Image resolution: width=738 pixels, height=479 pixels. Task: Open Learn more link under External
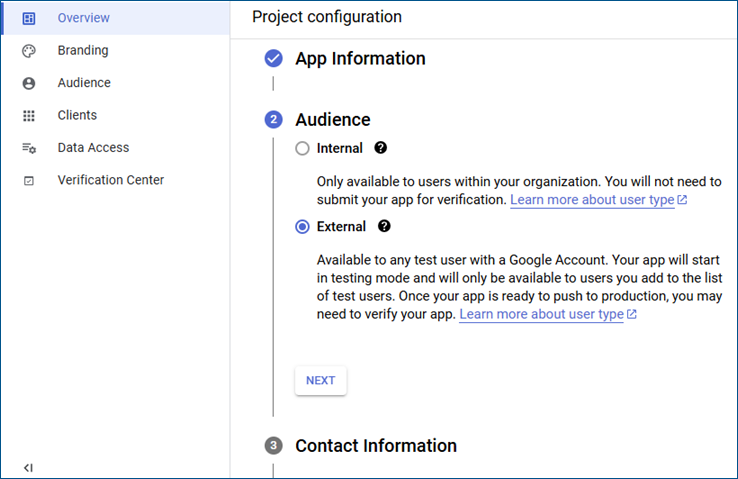pos(541,314)
